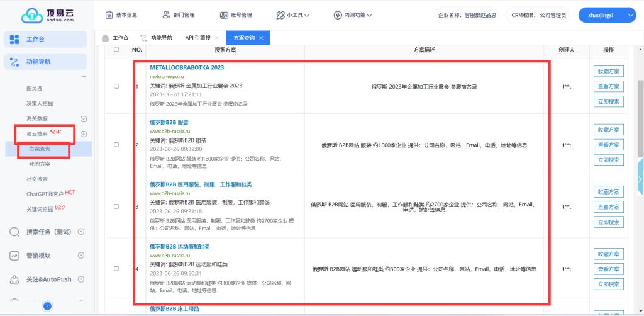Viewport: 644px width, 316px height.
Task: Open the 工作台 sidebar grid icon
Action: pyautogui.click(x=15, y=40)
